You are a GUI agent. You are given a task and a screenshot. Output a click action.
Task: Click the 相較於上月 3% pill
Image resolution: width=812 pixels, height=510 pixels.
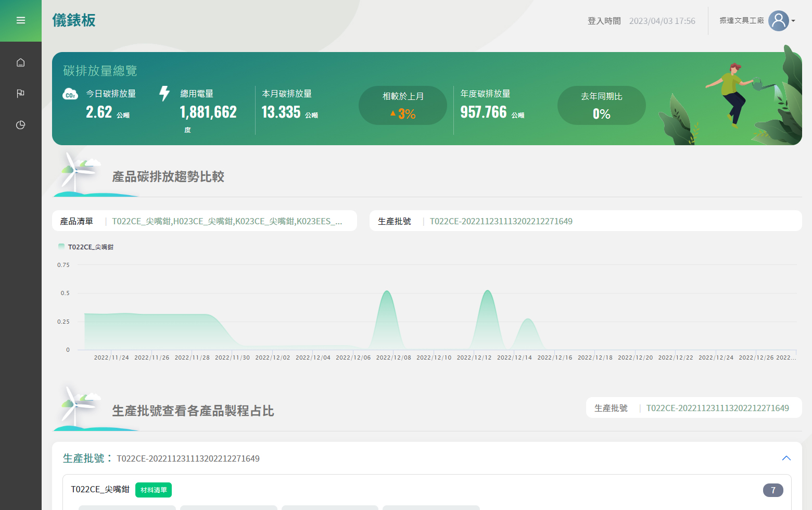click(x=403, y=106)
